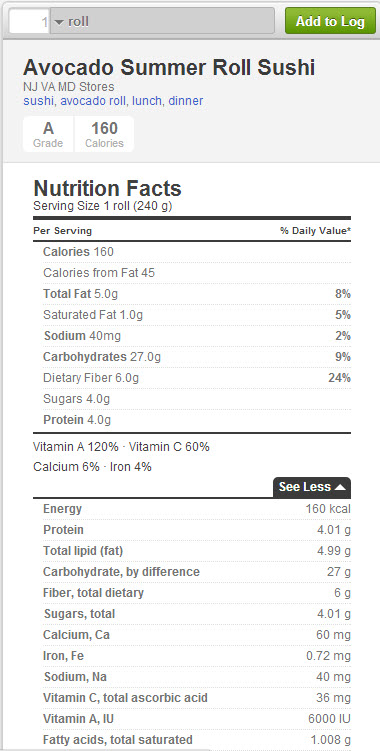Click the 160 Calories badge
The width and height of the screenshot is (380, 751).
tap(104, 134)
